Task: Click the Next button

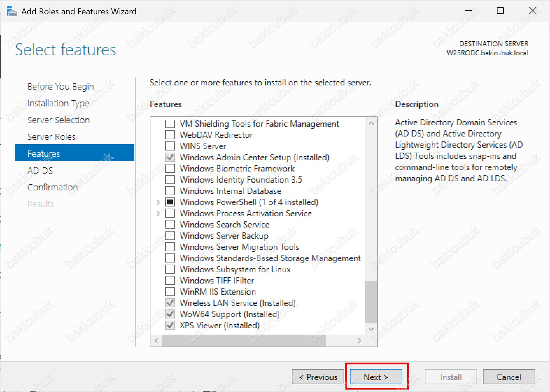Action: point(376,377)
